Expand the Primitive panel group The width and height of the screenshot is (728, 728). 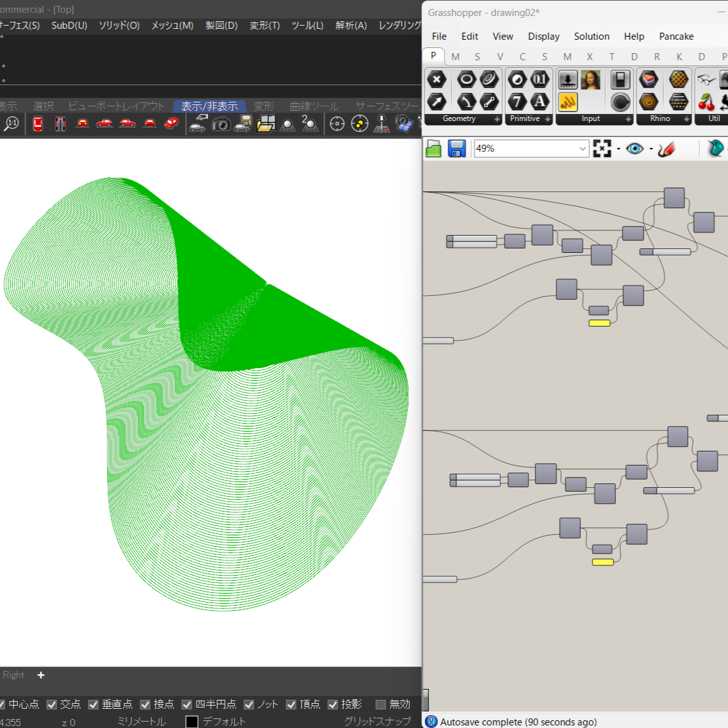point(547,119)
